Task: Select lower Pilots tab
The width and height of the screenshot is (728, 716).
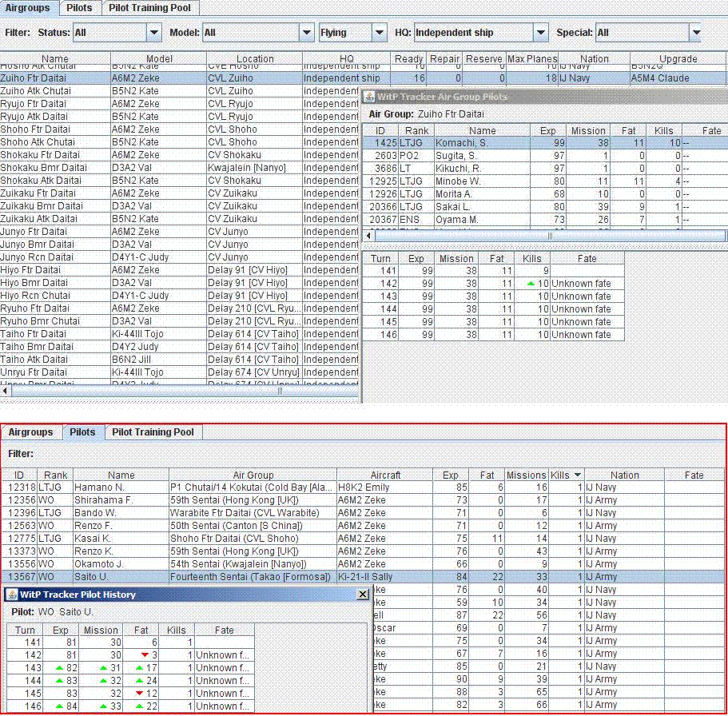Action: [x=82, y=432]
